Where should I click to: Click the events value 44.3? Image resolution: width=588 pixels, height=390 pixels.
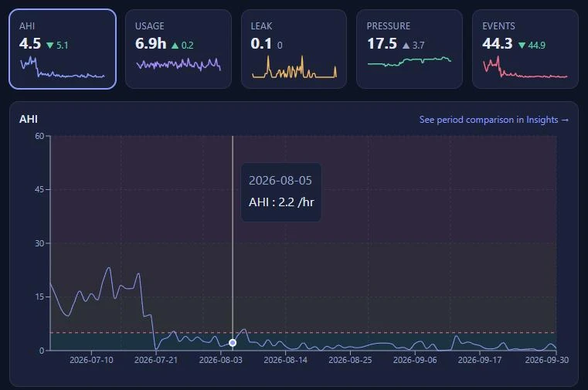(498, 44)
